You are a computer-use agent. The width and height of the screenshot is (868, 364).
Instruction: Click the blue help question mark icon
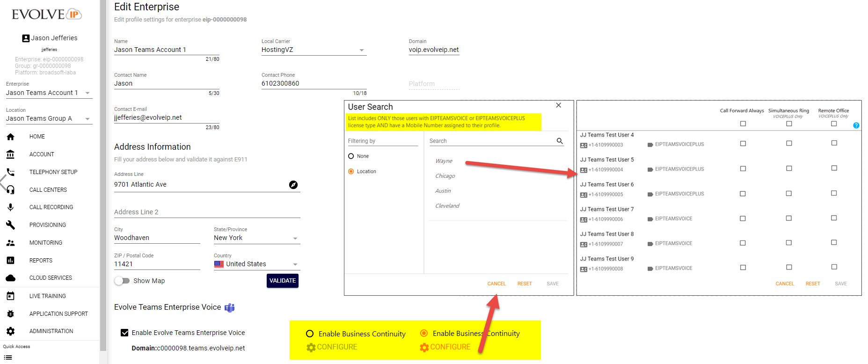tap(856, 125)
